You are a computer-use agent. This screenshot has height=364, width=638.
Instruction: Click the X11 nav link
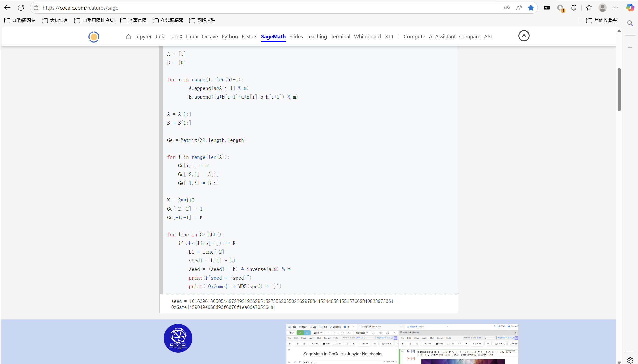click(389, 37)
